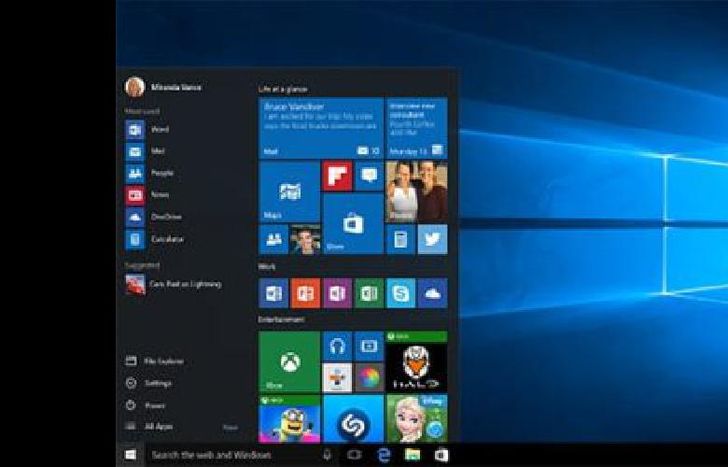Screen dimensions: 728x467
Task: Open the Excel tile in the Work group
Action: 369,293
